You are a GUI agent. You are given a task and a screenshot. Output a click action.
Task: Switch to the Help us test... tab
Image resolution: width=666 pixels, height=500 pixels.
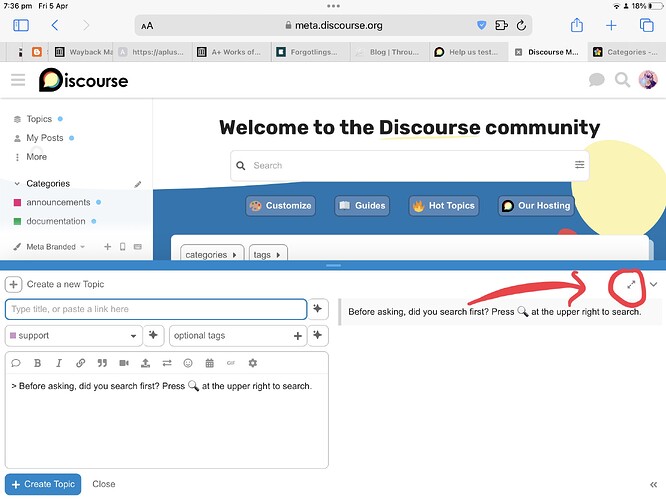pyautogui.click(x=468, y=52)
